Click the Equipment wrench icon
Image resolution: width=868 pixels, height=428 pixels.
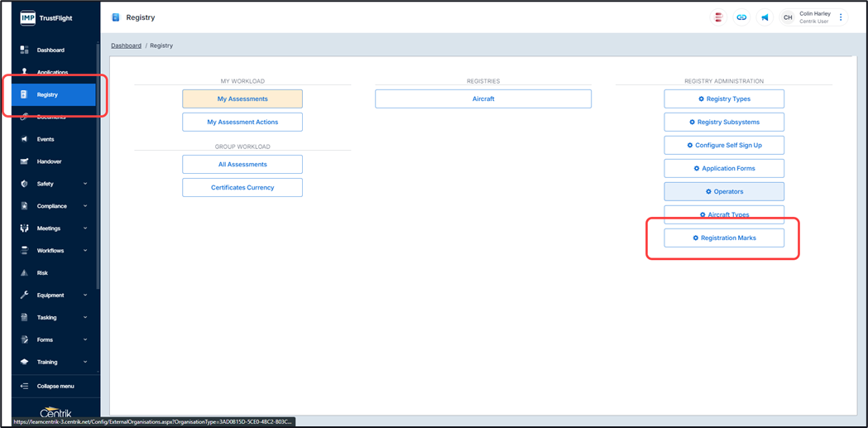[24, 295]
